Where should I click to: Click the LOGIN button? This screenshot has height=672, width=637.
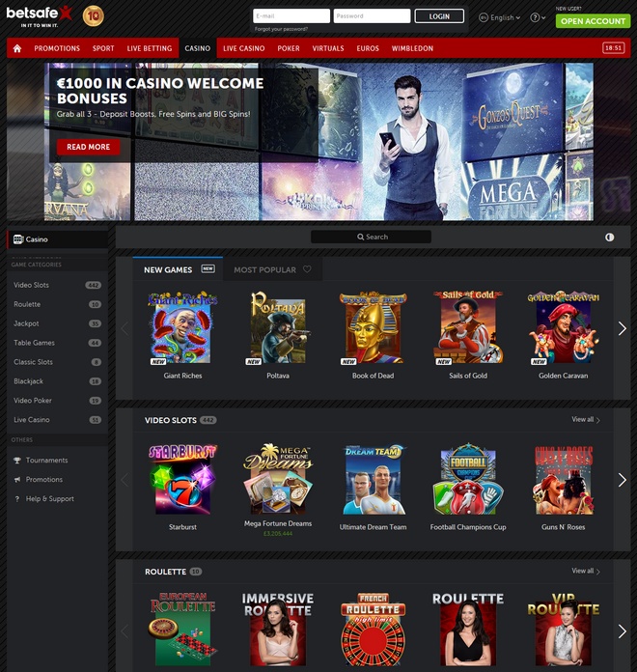click(x=439, y=16)
